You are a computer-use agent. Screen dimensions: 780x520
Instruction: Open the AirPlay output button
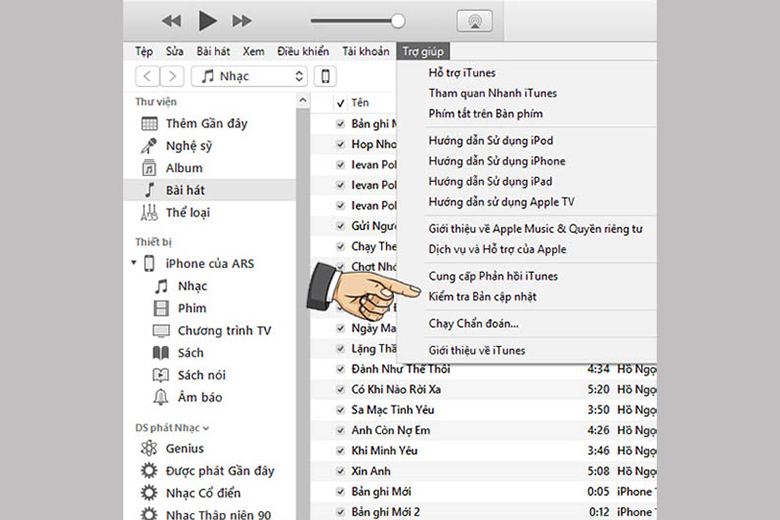(475, 21)
